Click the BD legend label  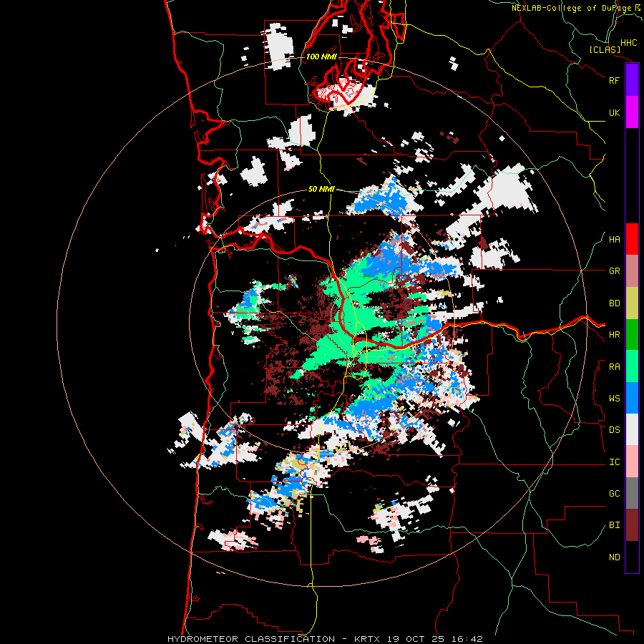coord(614,303)
